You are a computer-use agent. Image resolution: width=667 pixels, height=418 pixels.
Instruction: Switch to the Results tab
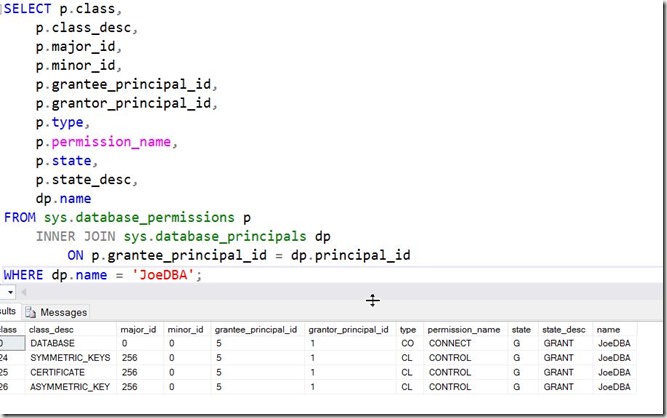tap(8, 312)
